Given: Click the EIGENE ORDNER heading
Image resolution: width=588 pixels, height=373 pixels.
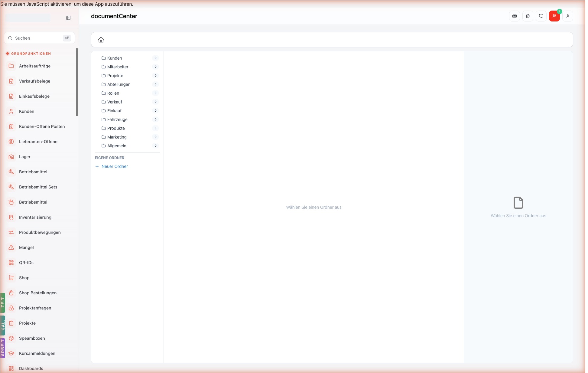Looking at the screenshot, I should [109, 158].
